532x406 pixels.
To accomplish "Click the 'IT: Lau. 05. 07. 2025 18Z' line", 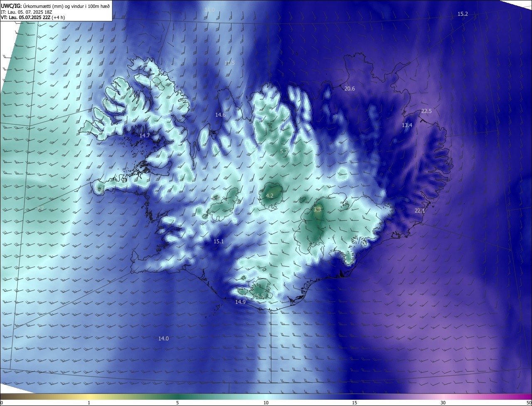I will coord(27,12).
